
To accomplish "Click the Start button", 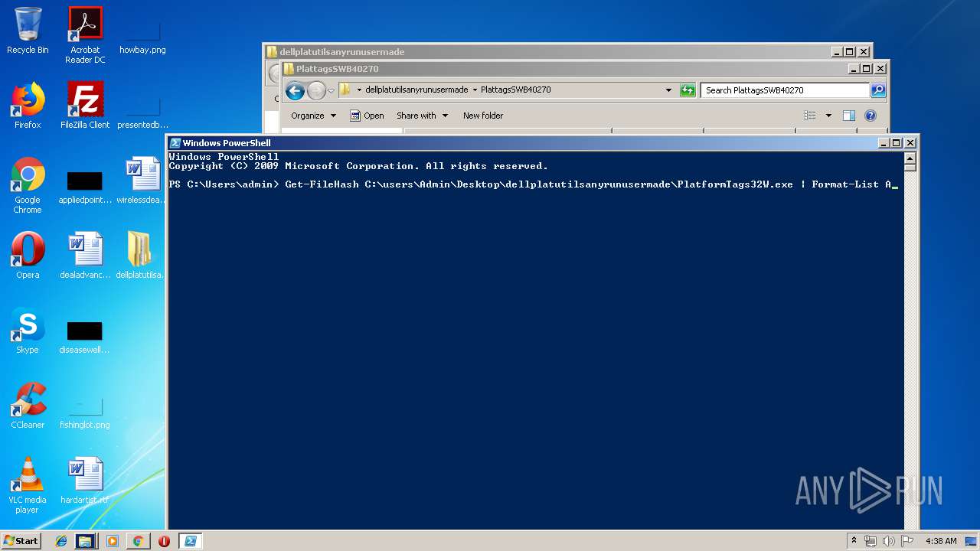I will click(x=21, y=540).
